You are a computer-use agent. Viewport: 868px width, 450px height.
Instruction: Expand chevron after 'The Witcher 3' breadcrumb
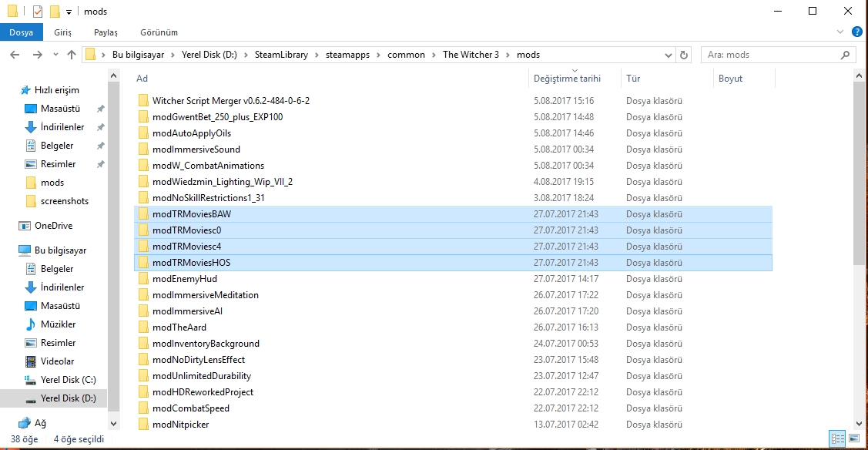click(508, 55)
